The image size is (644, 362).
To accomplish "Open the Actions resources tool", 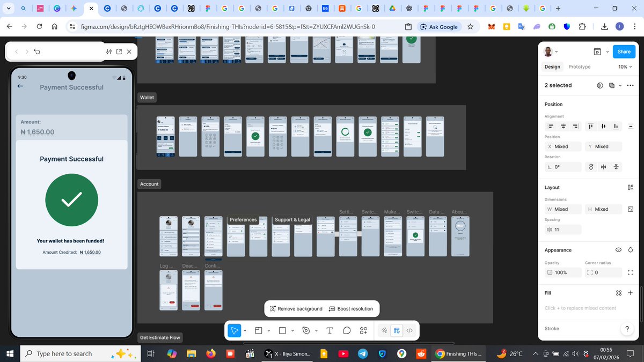I will (363, 330).
